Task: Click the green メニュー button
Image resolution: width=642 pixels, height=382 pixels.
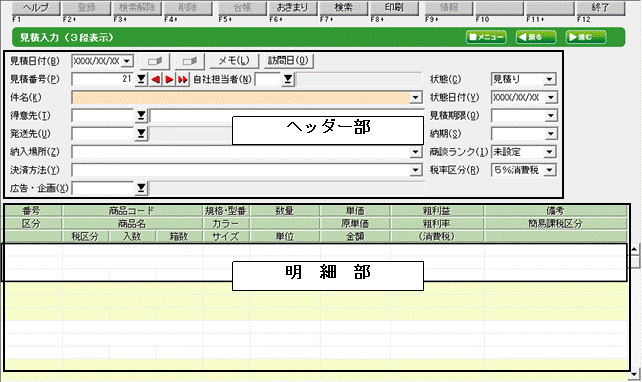Action: tap(486, 37)
